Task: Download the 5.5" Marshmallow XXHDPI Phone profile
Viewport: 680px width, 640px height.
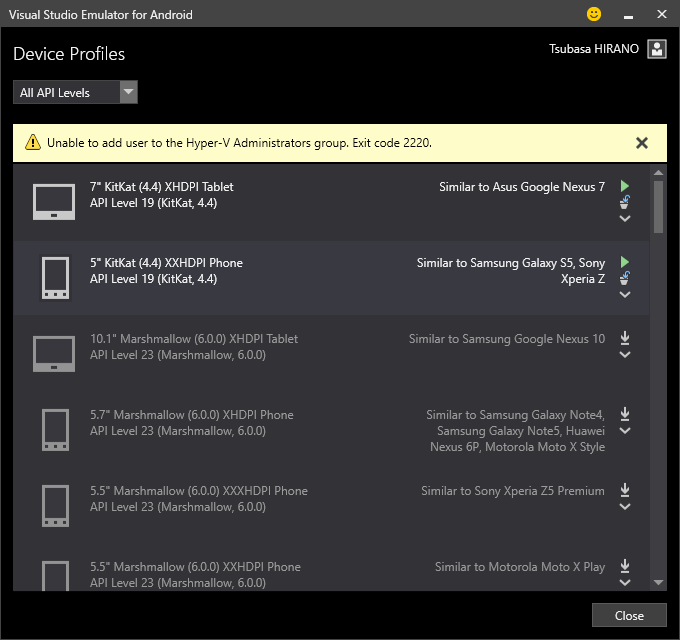Action: 625,566
